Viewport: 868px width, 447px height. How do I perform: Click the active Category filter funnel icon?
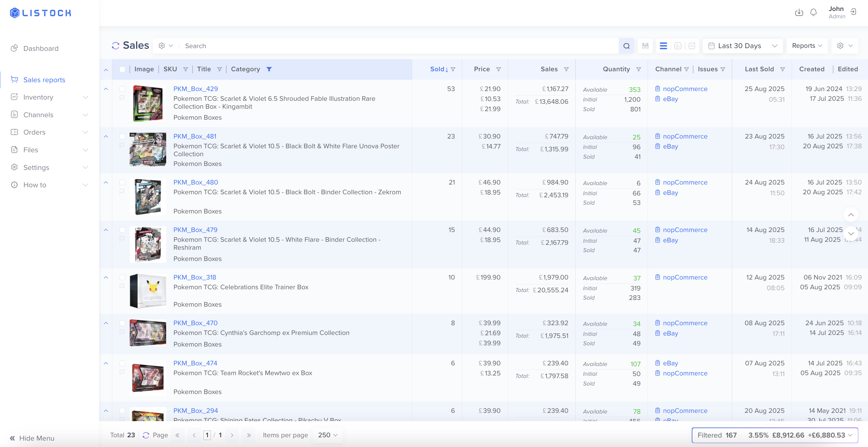269,69
